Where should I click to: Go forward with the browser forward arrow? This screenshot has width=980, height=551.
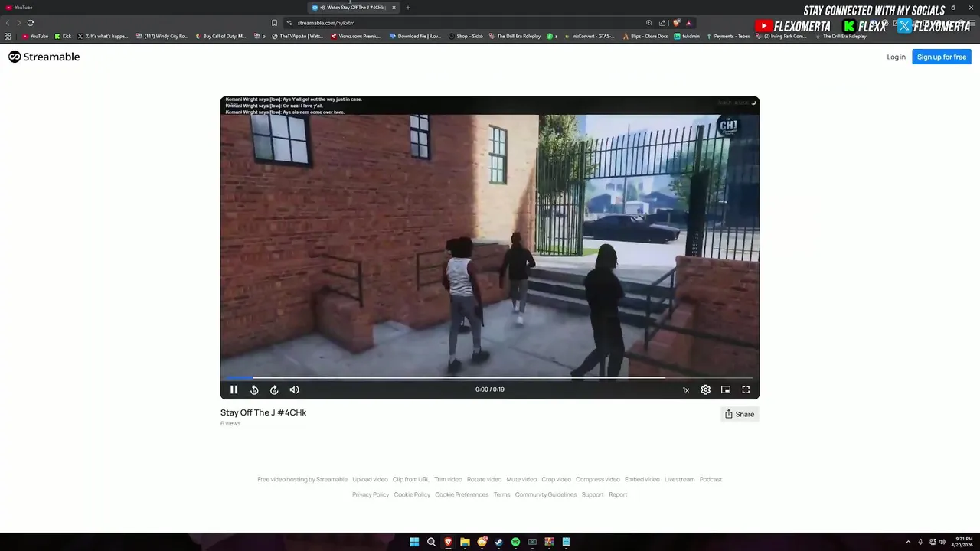click(x=18, y=23)
